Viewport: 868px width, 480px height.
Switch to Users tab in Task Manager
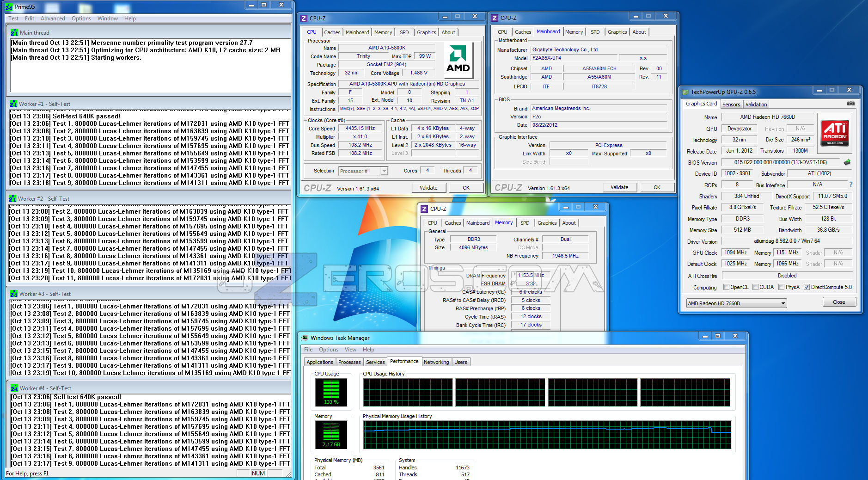(x=461, y=362)
